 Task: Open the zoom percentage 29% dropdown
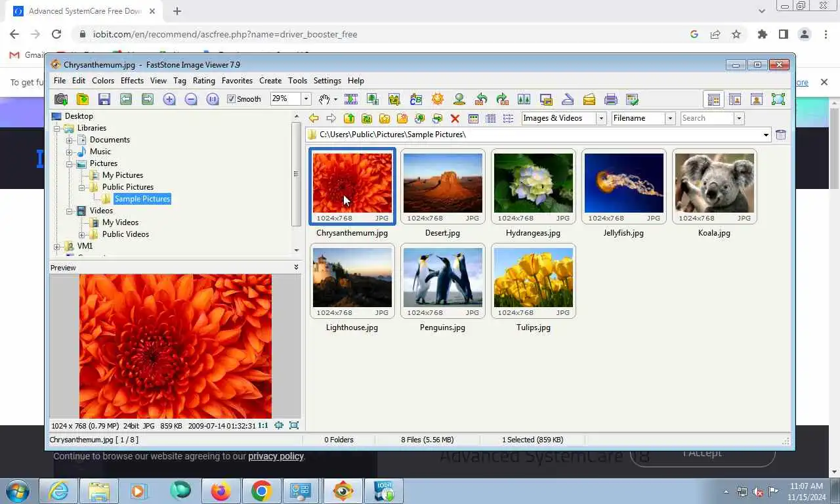coord(306,99)
